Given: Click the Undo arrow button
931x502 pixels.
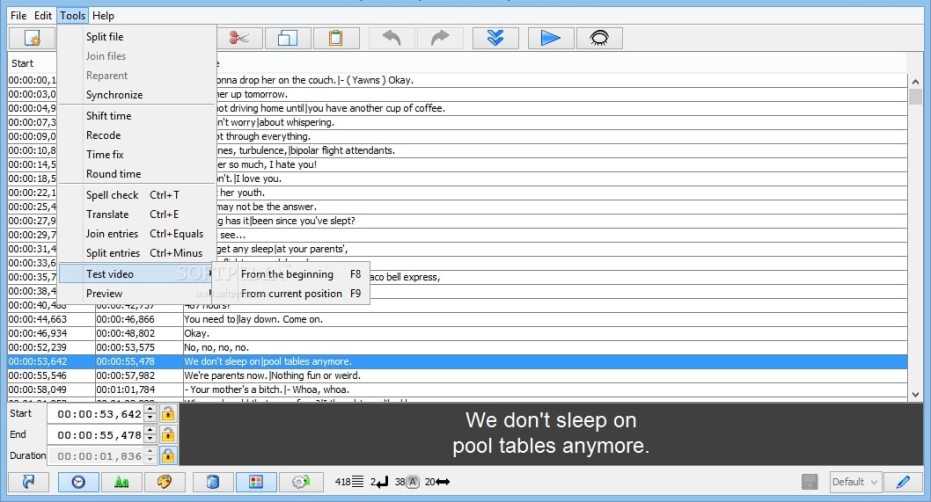Looking at the screenshot, I should click(392, 38).
